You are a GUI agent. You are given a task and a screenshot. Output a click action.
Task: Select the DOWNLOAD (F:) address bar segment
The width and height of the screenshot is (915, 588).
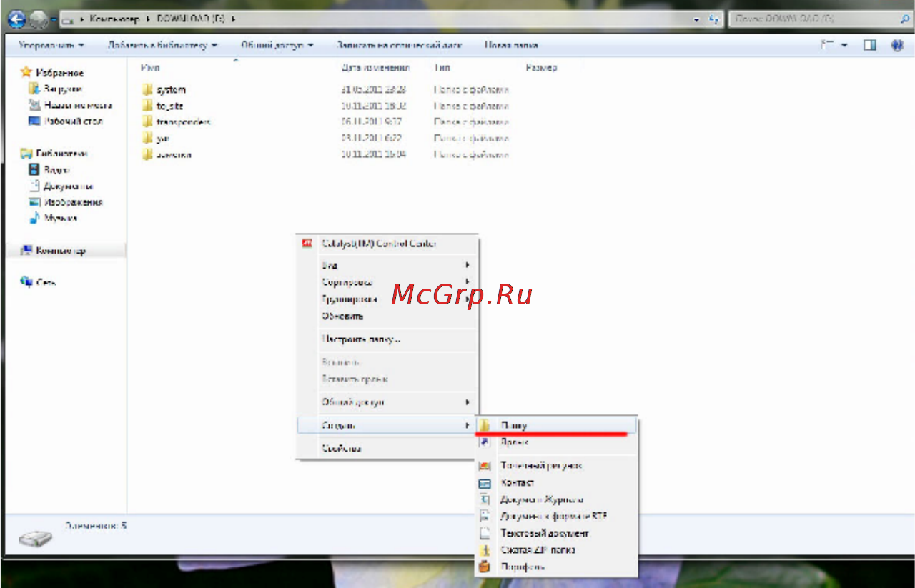190,19
